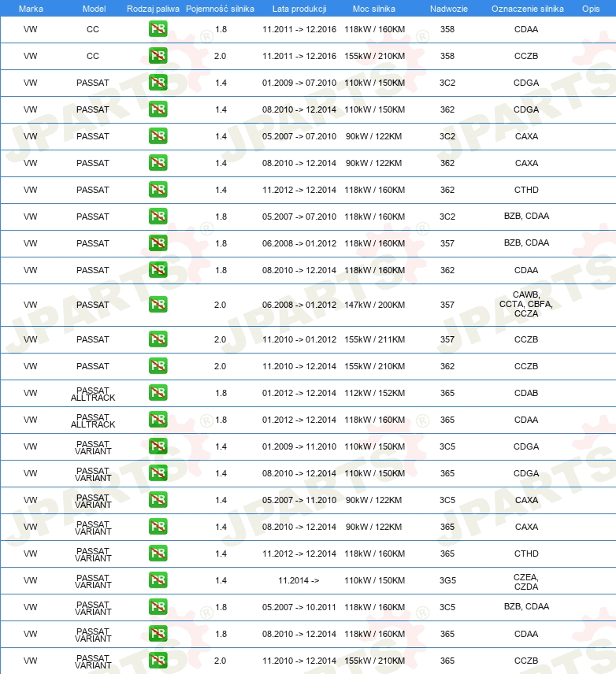This screenshot has height=674, width=616.
Task: Select VW brand cell in the 3G5 row
Action: [30, 580]
